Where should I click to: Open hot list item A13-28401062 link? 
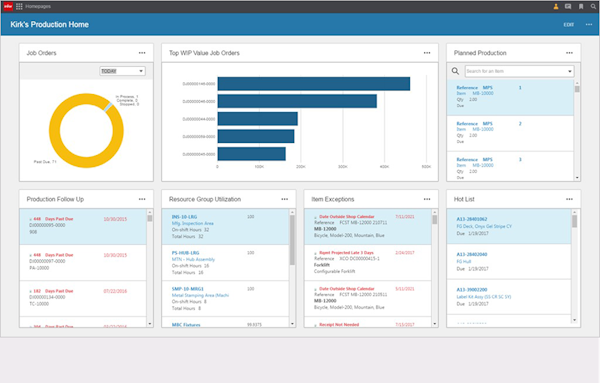[472, 219]
